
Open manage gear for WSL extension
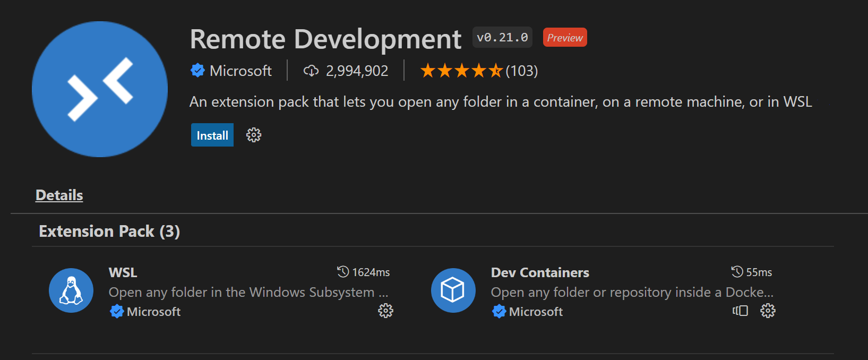[385, 311]
